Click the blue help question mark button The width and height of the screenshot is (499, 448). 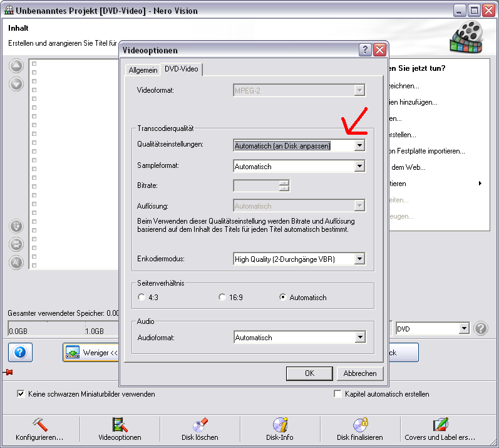pos(20,353)
